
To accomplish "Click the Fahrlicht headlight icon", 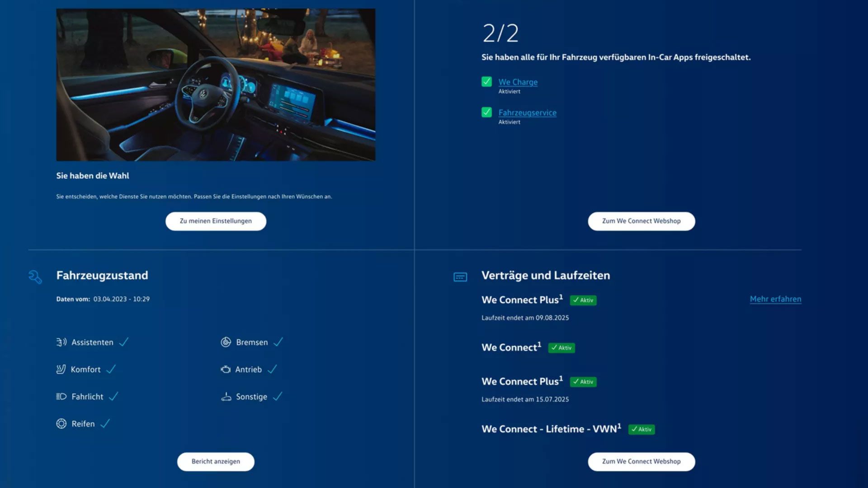I will click(x=61, y=396).
